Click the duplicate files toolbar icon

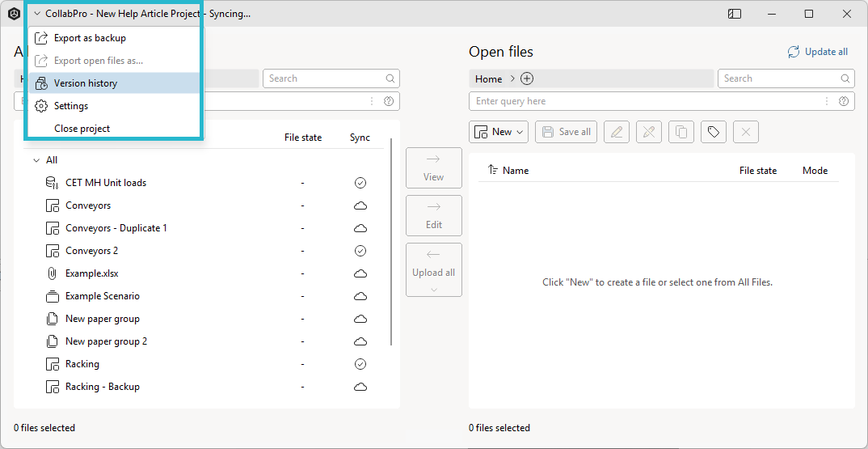pos(681,132)
